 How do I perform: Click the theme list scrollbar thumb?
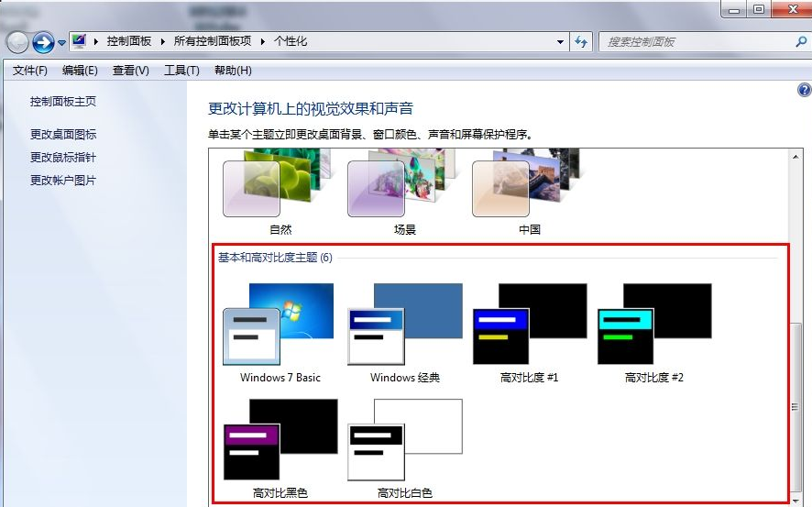tap(796, 409)
